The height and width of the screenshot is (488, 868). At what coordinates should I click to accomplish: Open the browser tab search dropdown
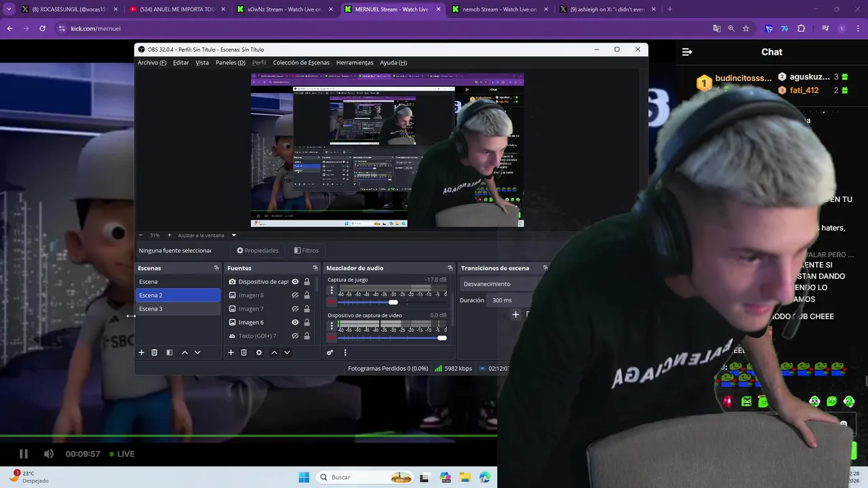pos(9,9)
